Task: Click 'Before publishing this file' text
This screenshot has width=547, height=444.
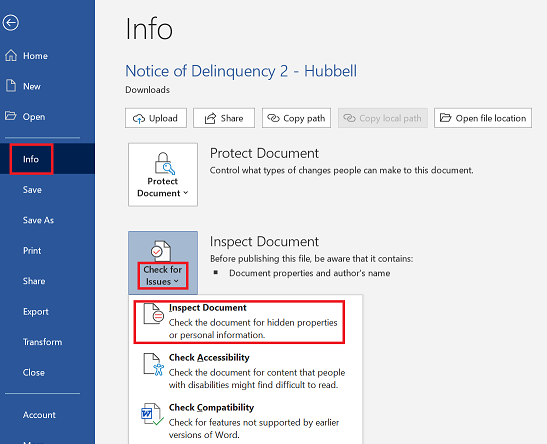Action: (x=312, y=259)
